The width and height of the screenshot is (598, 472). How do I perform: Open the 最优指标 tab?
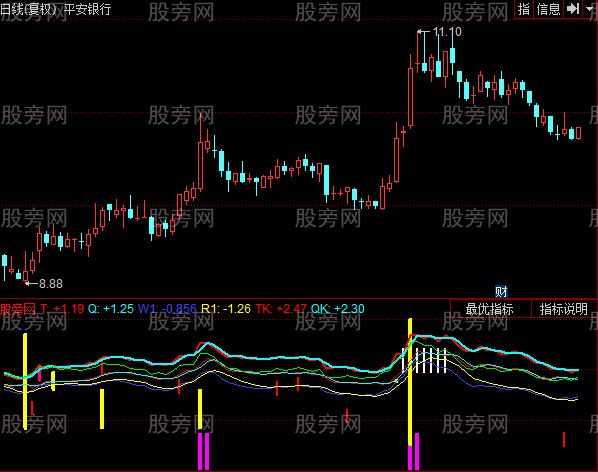[489, 309]
